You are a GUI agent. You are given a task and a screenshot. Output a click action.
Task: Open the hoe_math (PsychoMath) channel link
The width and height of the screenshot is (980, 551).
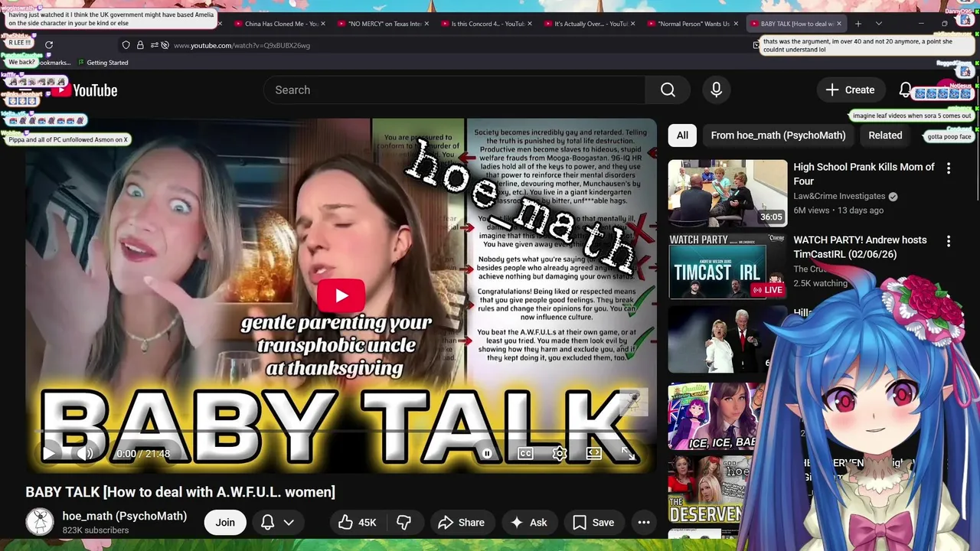(x=125, y=516)
